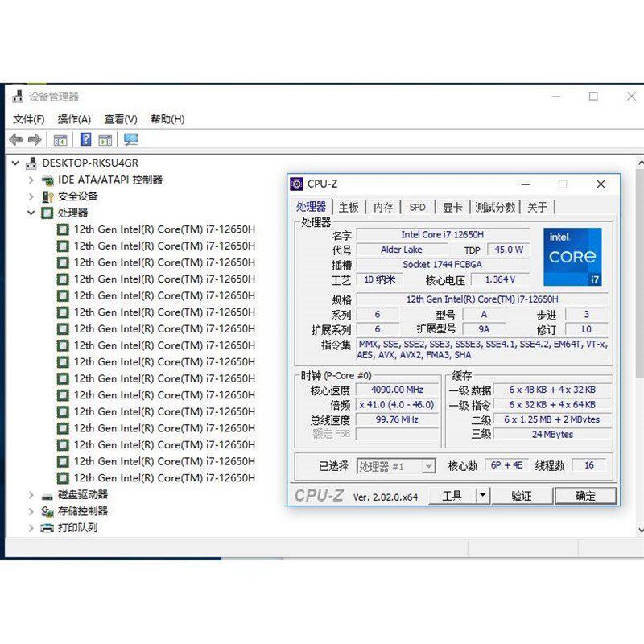Switch to the 内存 tab in CPU-Z

(383, 208)
